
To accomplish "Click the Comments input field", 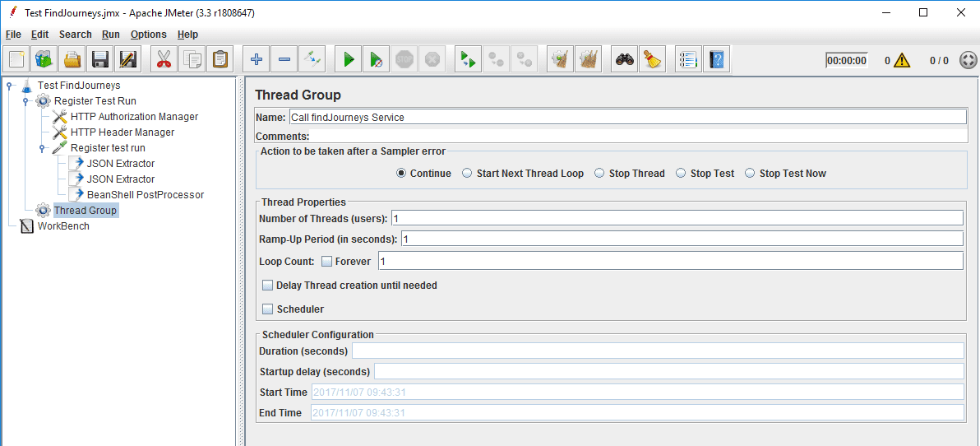I will click(638, 136).
